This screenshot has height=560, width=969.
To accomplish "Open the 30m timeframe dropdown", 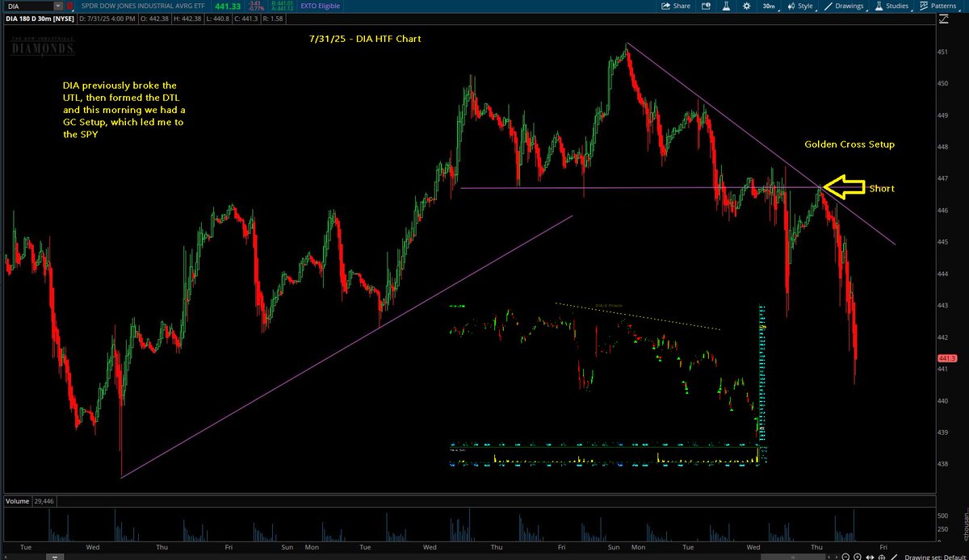I will [x=770, y=6].
